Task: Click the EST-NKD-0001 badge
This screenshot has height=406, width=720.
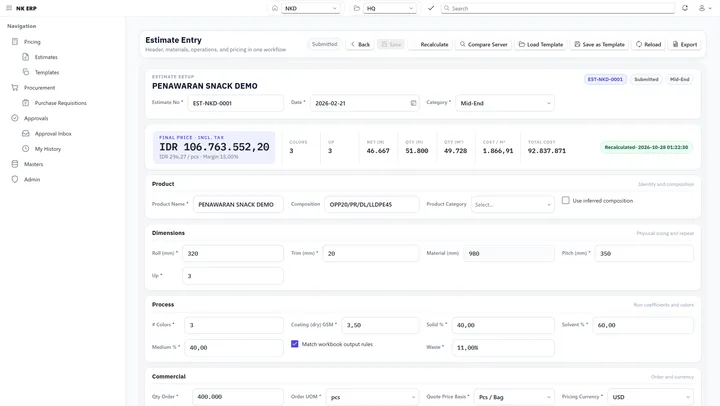Action: pyautogui.click(x=605, y=79)
